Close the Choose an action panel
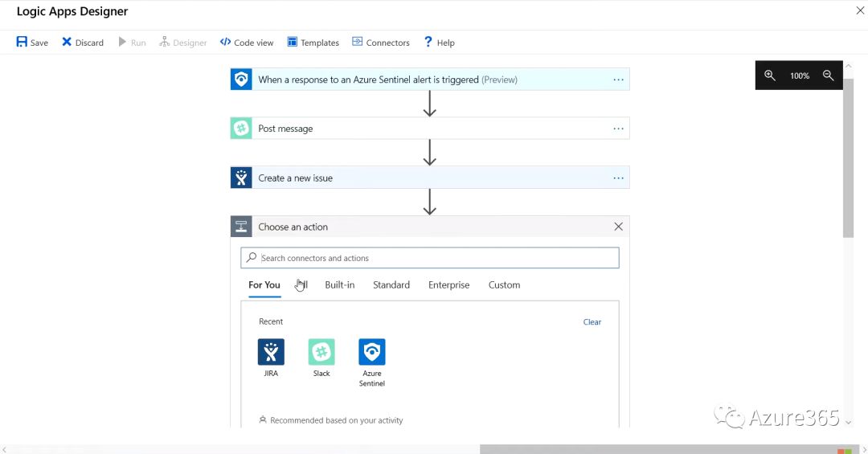Viewport: 868px width, 454px height. (618, 227)
